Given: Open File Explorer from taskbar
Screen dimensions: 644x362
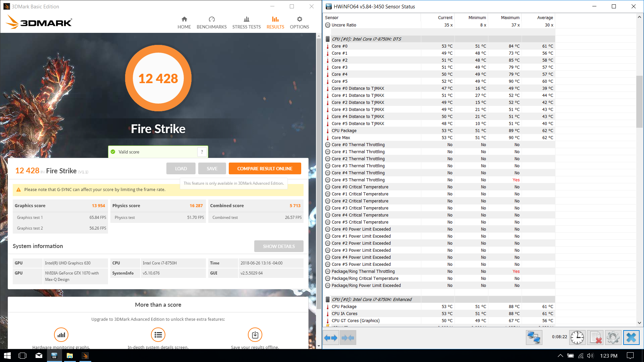Looking at the screenshot, I should [70, 356].
